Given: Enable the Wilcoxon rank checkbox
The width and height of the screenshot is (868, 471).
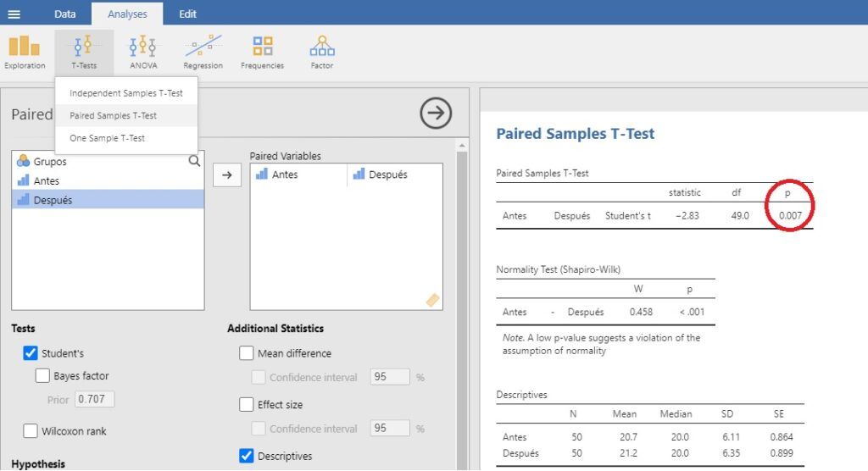Looking at the screenshot, I should click(31, 431).
